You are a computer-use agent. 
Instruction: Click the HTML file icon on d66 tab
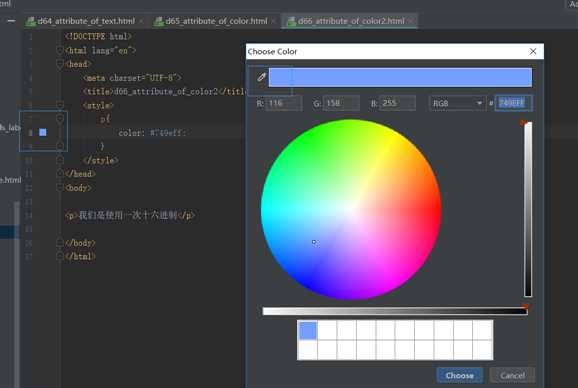point(291,21)
